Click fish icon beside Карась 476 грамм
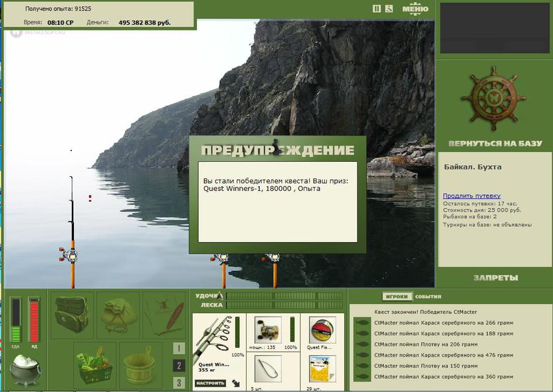The image size is (553, 392). [362, 355]
